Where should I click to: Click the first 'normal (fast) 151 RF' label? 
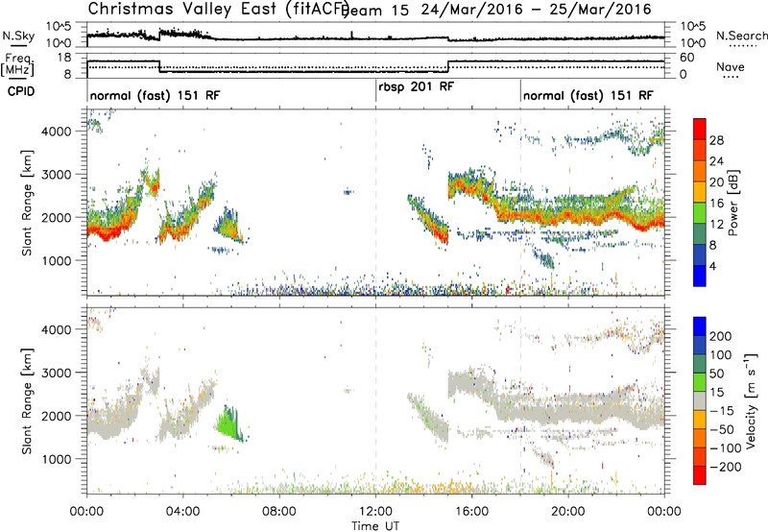(x=155, y=95)
